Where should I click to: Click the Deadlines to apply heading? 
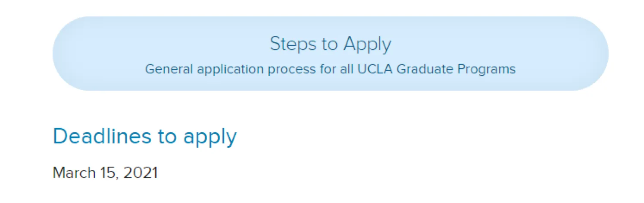[144, 136]
